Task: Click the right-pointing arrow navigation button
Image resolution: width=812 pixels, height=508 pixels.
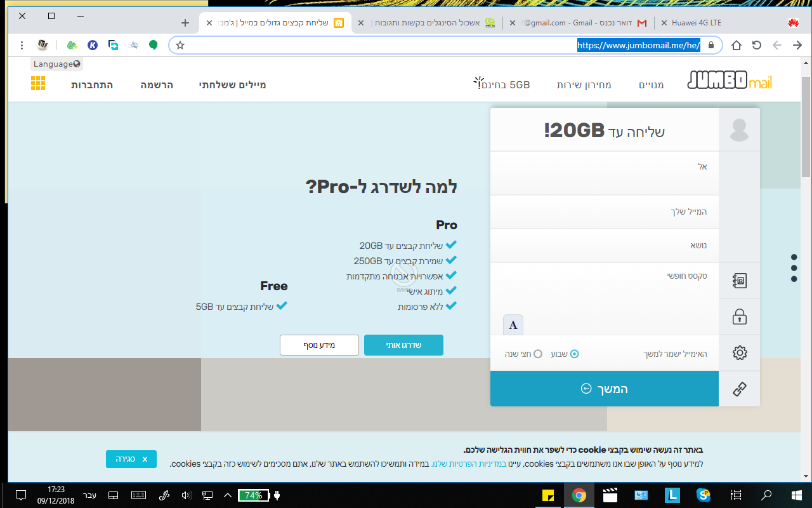Action: click(797, 45)
